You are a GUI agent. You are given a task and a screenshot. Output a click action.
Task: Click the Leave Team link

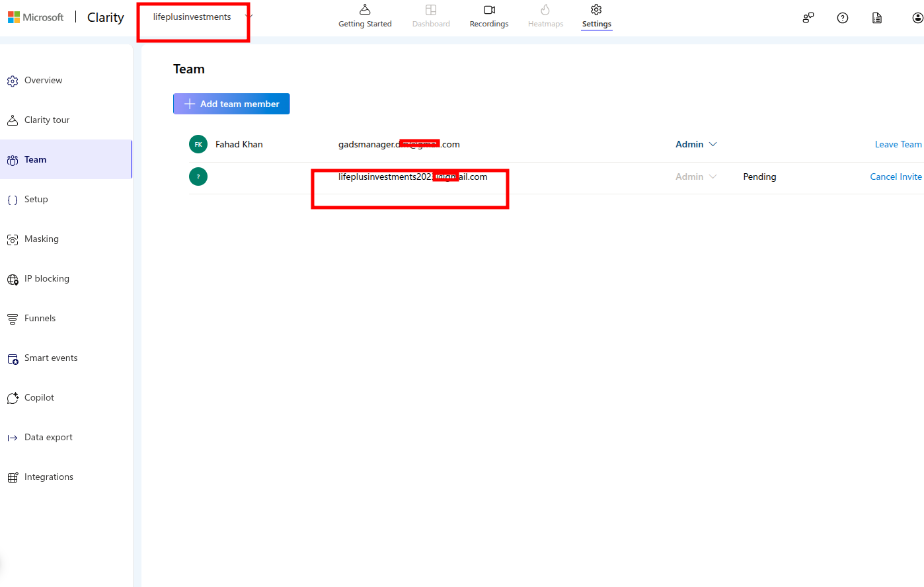(898, 144)
